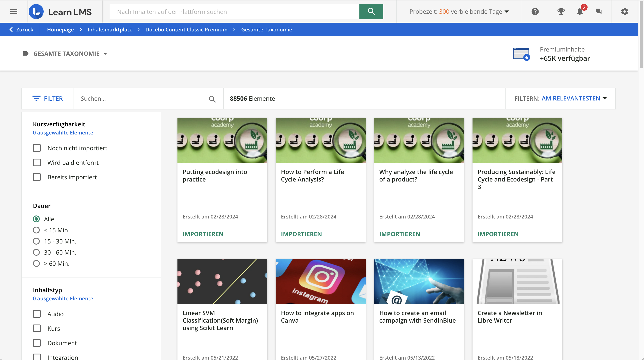Click the Zurück back link
This screenshot has width=644, height=360.
21,30
